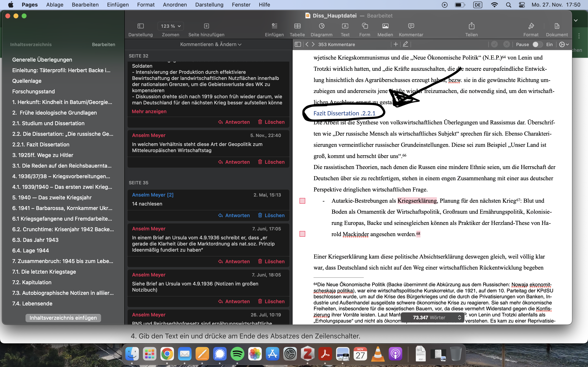Viewport: 588px width, 367px height.
Task: Open the Einfügen menu in menu bar
Action: pos(118,5)
